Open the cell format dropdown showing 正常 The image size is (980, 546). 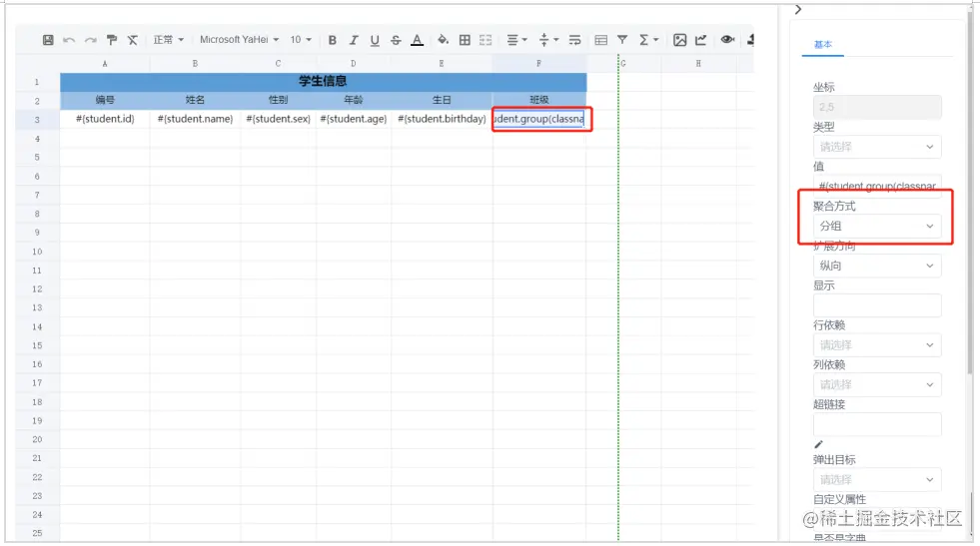(x=169, y=39)
